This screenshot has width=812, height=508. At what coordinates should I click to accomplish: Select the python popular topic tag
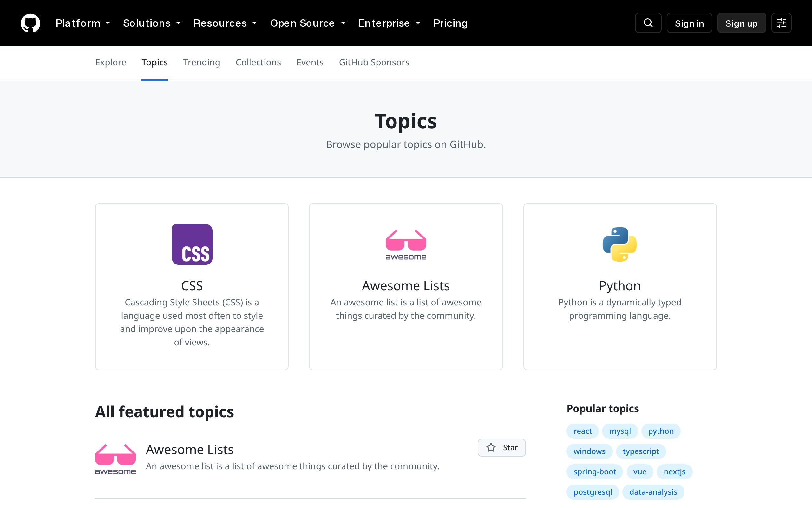661,431
